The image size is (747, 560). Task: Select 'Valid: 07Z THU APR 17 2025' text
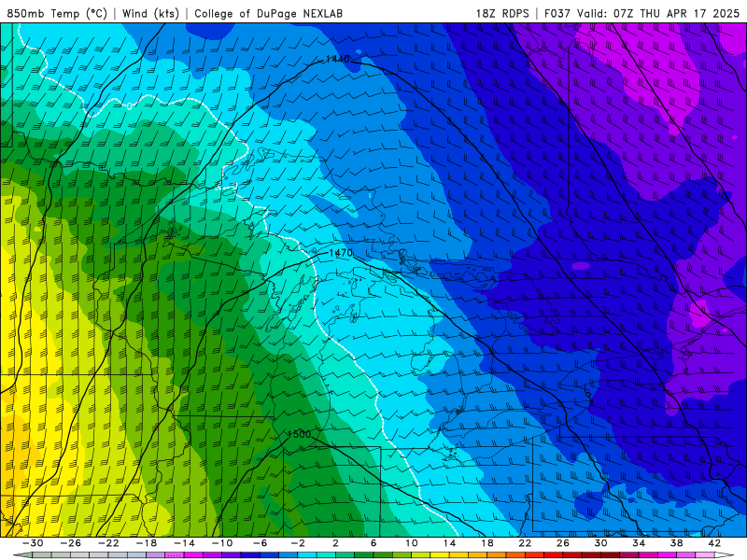(658, 13)
